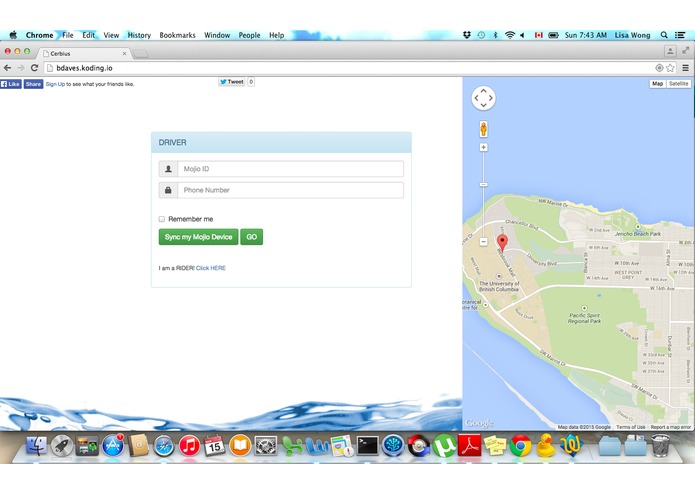Switch map to Satellite view

click(678, 83)
